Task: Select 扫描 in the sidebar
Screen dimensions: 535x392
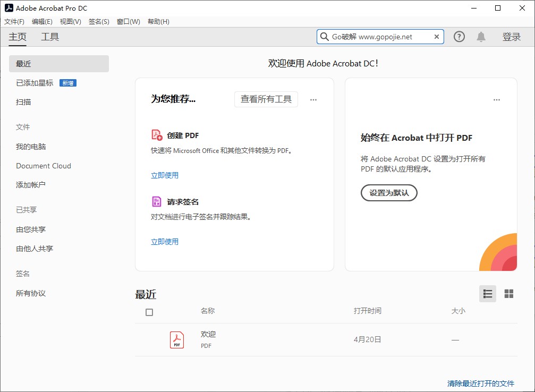Action: pyautogui.click(x=23, y=102)
